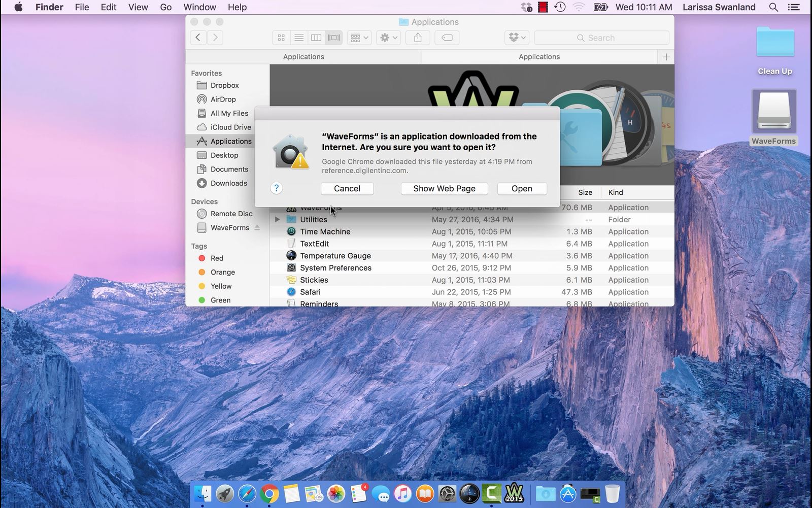Select the Red tag
Image resolution: width=812 pixels, height=508 pixels.
(x=227, y=258)
